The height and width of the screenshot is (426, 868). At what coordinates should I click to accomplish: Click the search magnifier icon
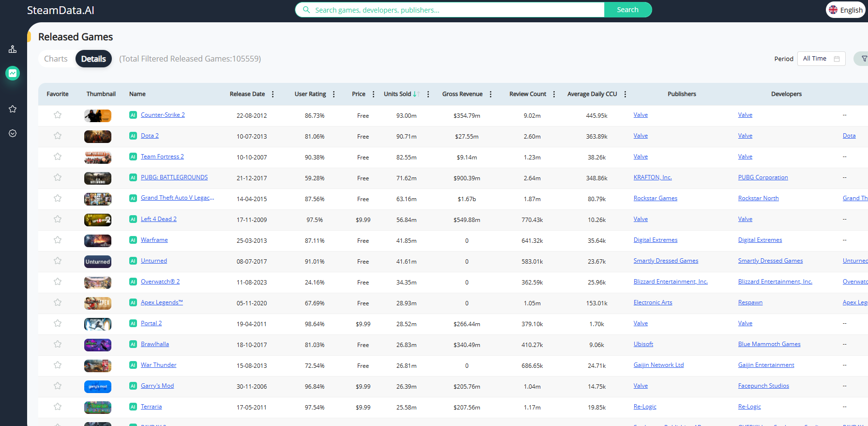(306, 10)
